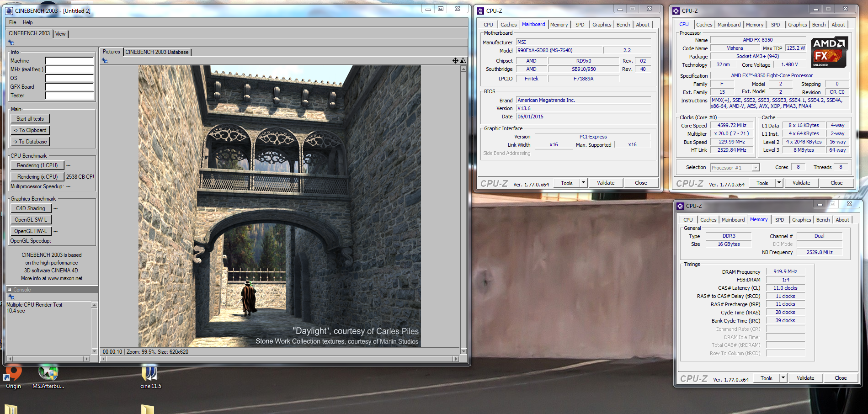Select the 1.480 V Core Voltage value
Image resolution: width=868 pixels, height=414 pixels.
pyautogui.click(x=789, y=64)
